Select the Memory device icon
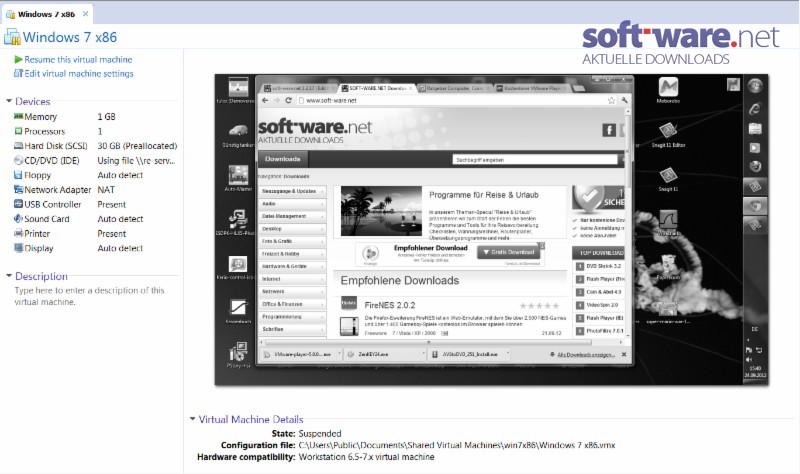800x474 pixels. 18,116
